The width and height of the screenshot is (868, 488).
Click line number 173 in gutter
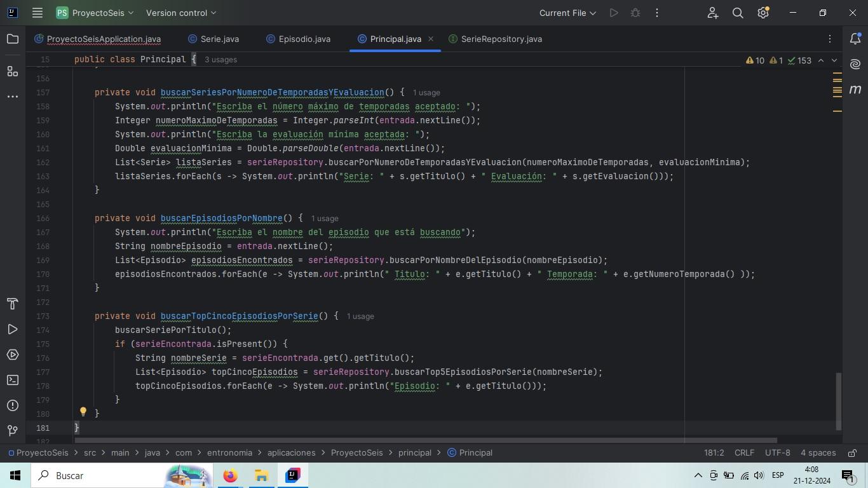43,316
